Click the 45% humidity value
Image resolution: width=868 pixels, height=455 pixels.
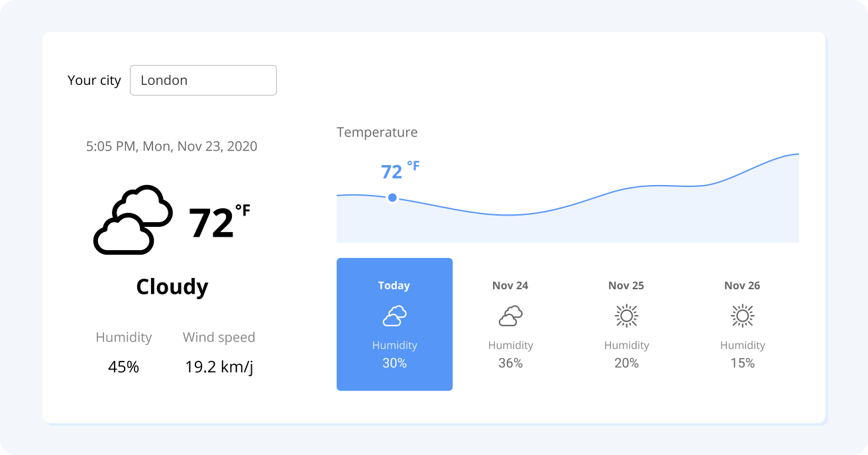click(x=124, y=367)
